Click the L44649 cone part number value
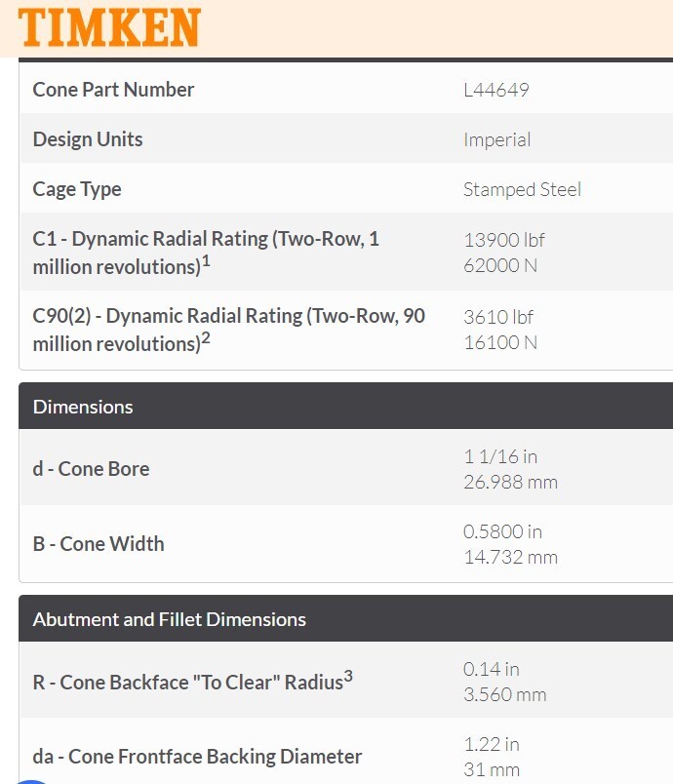The width and height of the screenshot is (673, 784). 496,90
